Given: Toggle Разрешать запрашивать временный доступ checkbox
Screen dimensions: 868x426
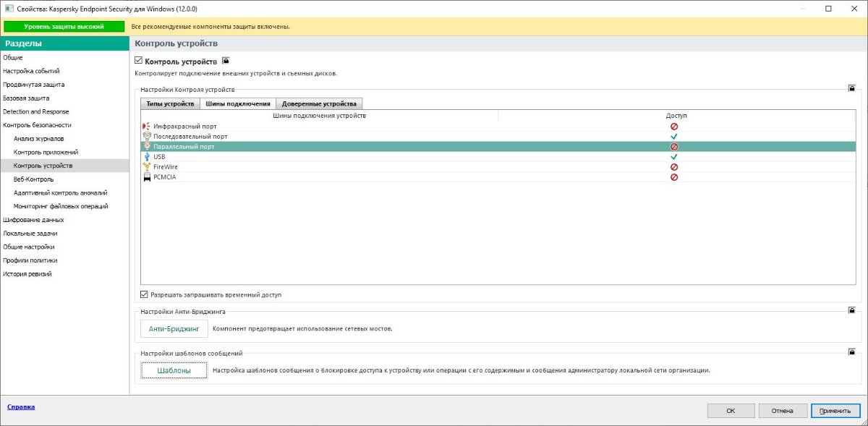Looking at the screenshot, I should (145, 294).
